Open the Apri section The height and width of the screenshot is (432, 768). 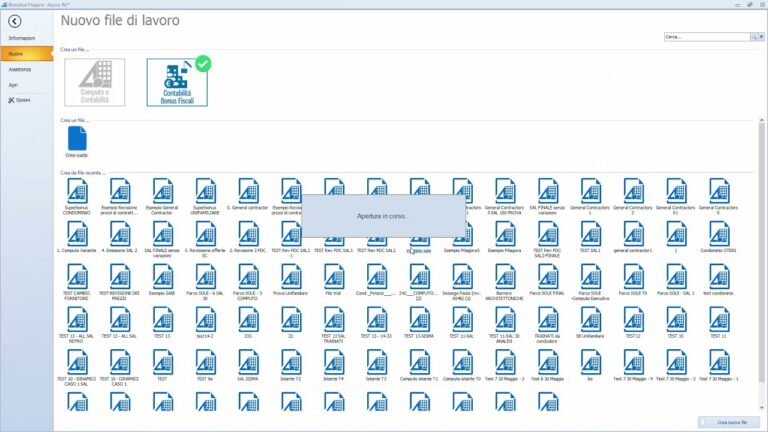(14, 85)
